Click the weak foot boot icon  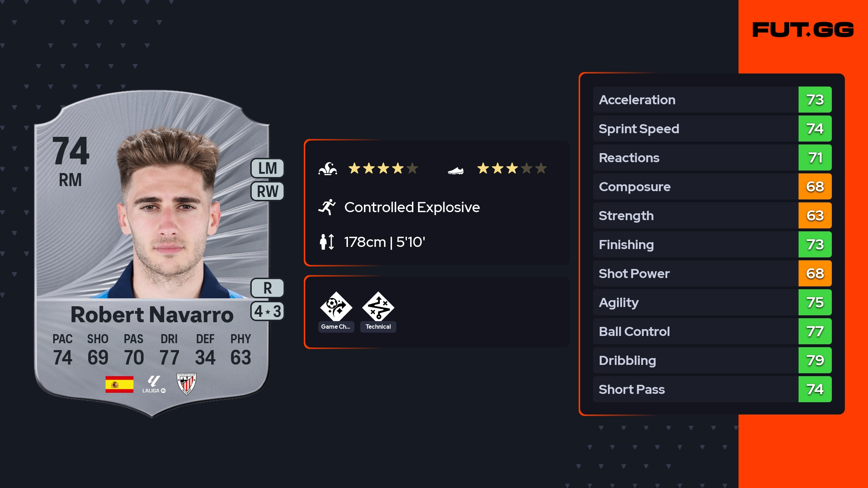(455, 170)
